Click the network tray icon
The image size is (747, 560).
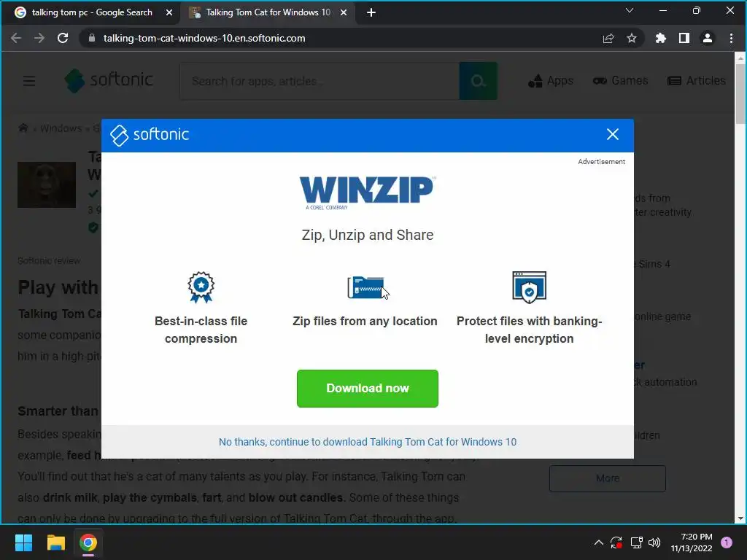pos(636,542)
